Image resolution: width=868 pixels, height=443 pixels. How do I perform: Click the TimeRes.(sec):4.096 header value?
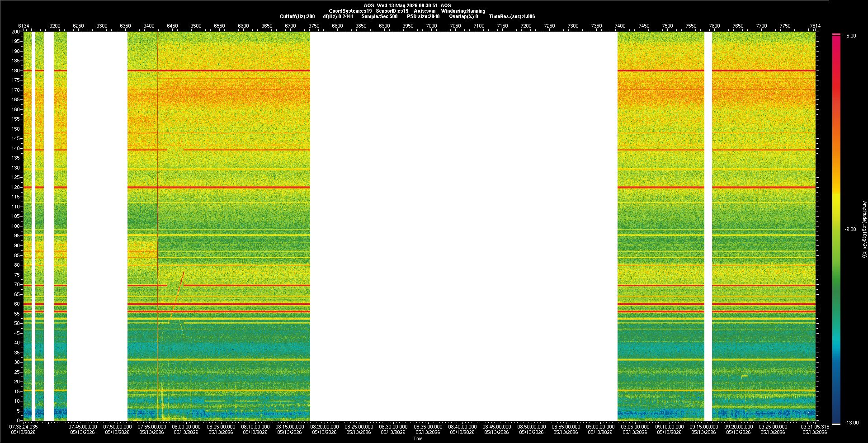coord(512,16)
